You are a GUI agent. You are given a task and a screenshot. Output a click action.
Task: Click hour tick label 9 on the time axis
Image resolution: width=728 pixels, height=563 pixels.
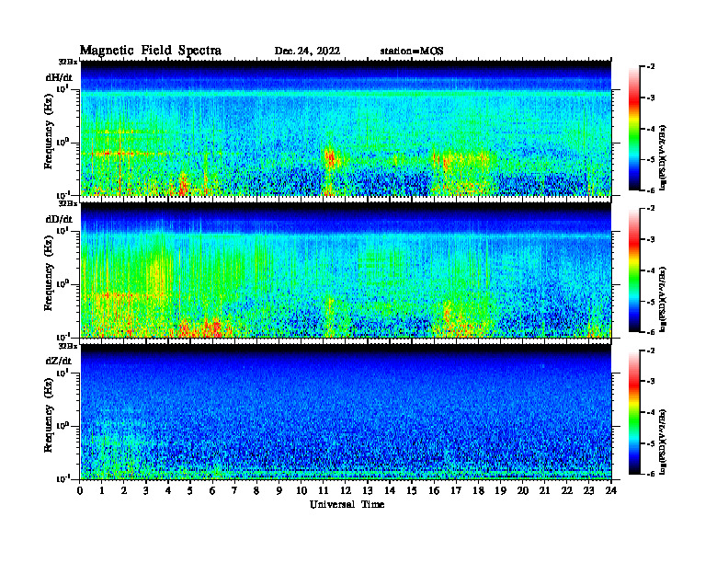279,491
